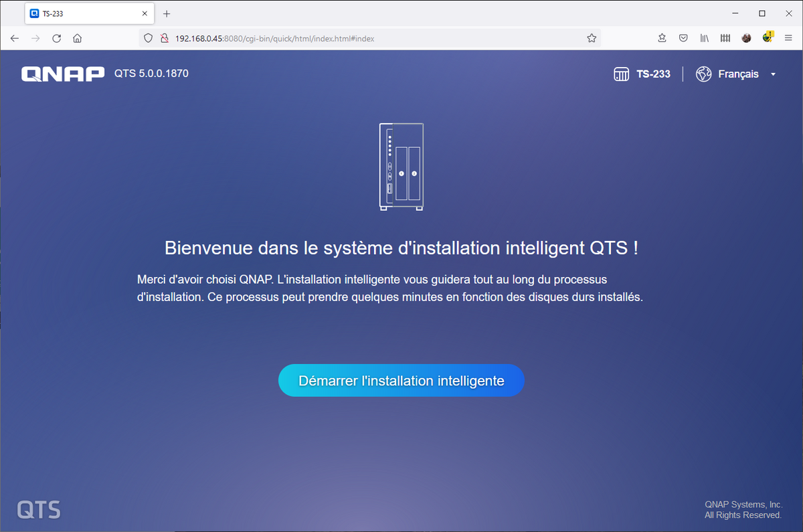Start the smart installation with the Démarrer button
The height and width of the screenshot is (532, 803).
(401, 380)
